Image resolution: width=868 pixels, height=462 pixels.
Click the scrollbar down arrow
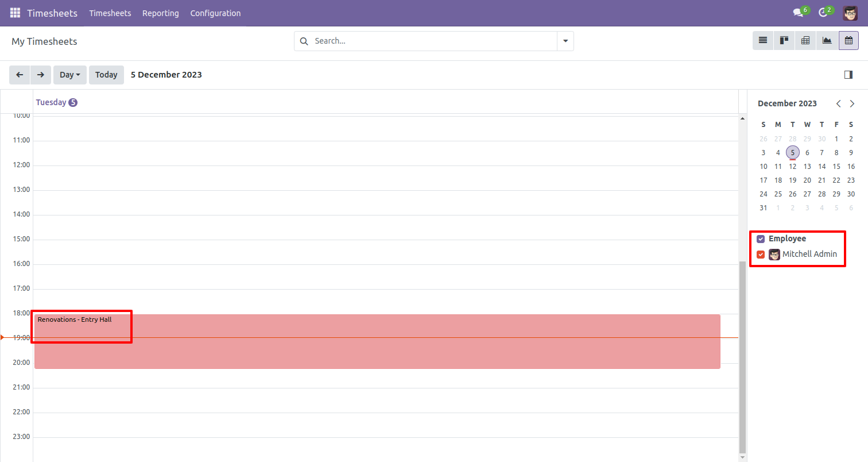tap(742, 457)
